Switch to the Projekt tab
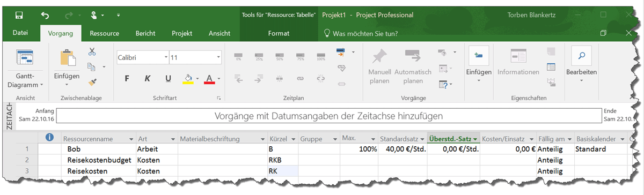Viewport: 644px width, 195px height. [x=182, y=33]
